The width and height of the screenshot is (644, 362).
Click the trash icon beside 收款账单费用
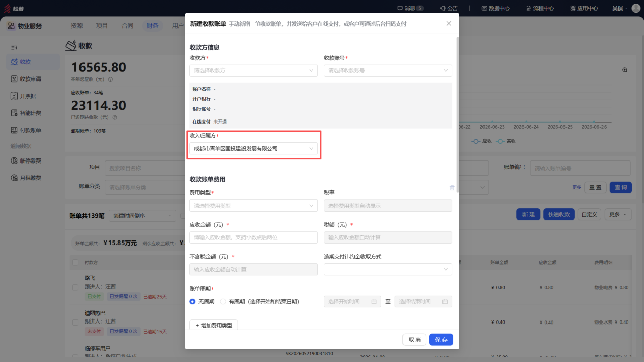(x=452, y=188)
